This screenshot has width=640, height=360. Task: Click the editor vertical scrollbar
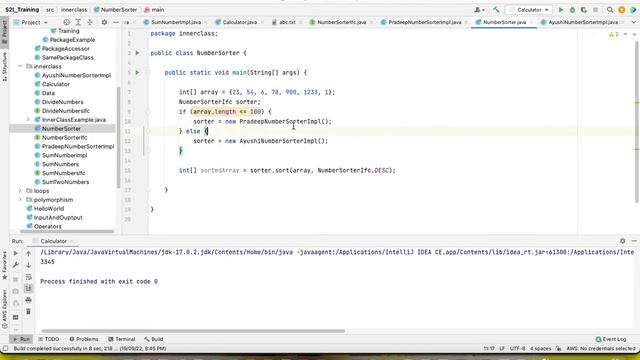tap(637, 122)
